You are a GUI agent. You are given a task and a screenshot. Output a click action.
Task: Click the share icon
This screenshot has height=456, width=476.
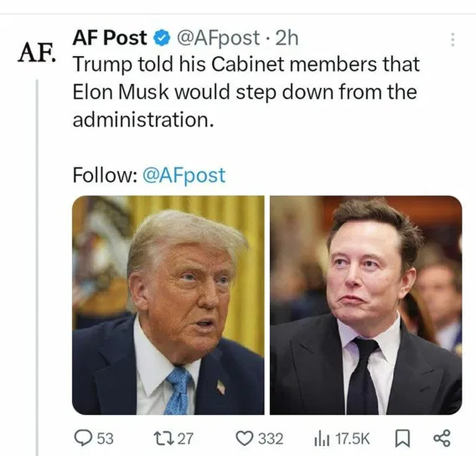point(441,438)
